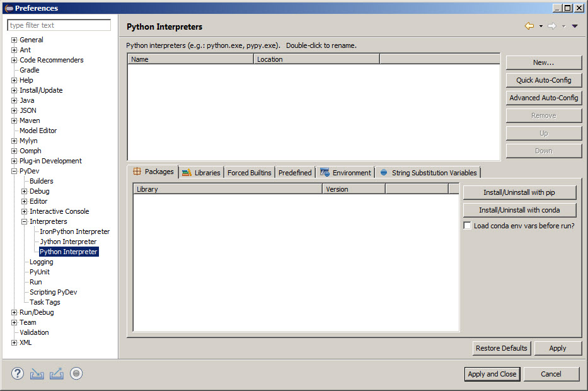The height and width of the screenshot is (391, 588).
Task: Focus the type filter text field
Action: tap(59, 25)
